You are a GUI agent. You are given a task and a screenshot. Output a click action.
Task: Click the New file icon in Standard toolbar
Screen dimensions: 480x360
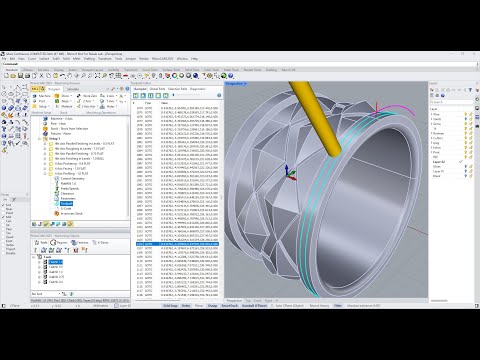tap(6, 76)
